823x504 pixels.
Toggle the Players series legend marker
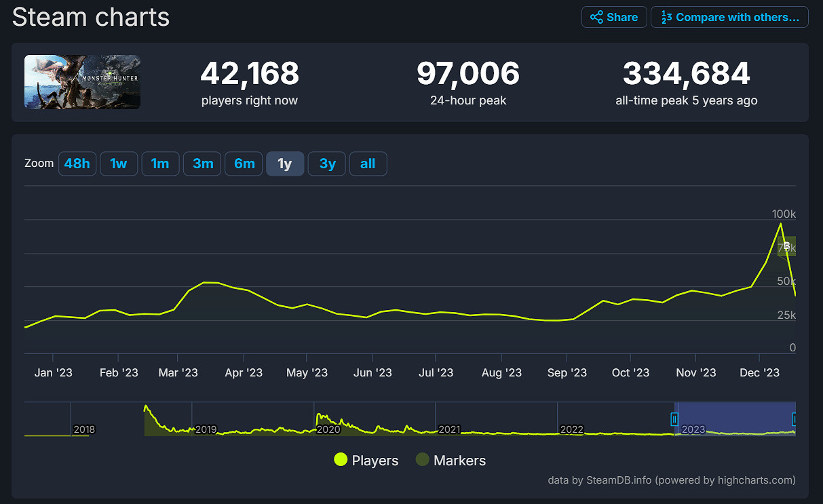pos(341,461)
